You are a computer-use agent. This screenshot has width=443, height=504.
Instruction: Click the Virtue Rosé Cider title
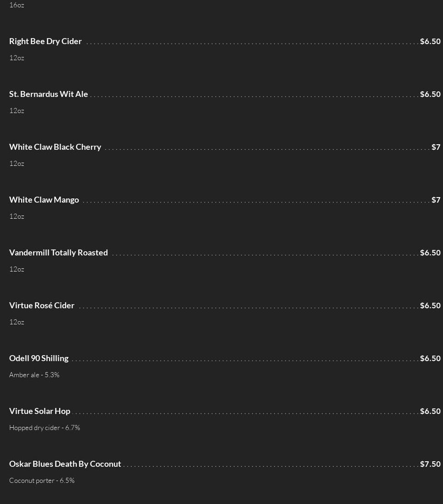click(42, 306)
